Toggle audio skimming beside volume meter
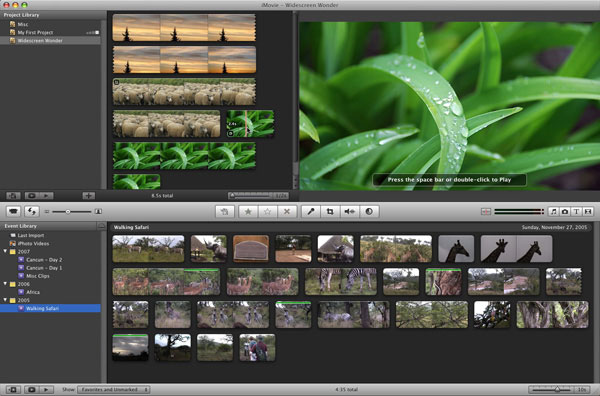The height and width of the screenshot is (396, 600). point(486,211)
